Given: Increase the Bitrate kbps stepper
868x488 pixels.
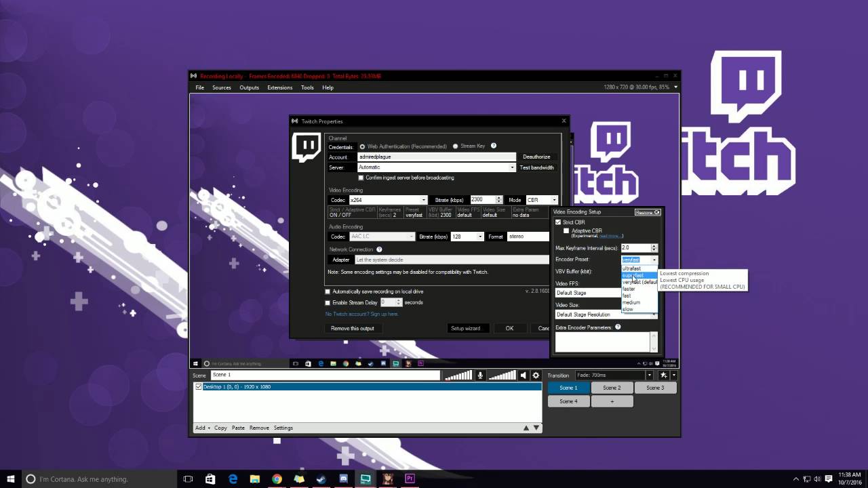Looking at the screenshot, I should tap(499, 198).
